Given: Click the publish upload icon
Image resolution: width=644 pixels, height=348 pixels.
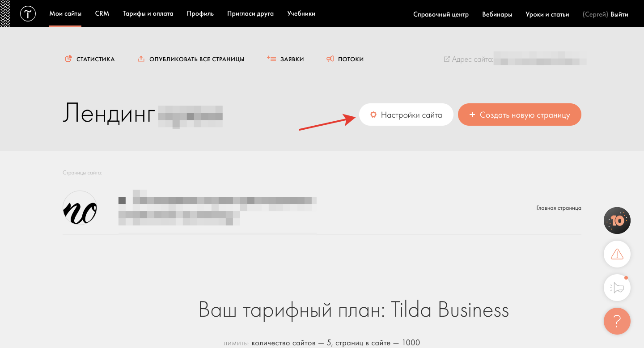Looking at the screenshot, I should pos(141,59).
